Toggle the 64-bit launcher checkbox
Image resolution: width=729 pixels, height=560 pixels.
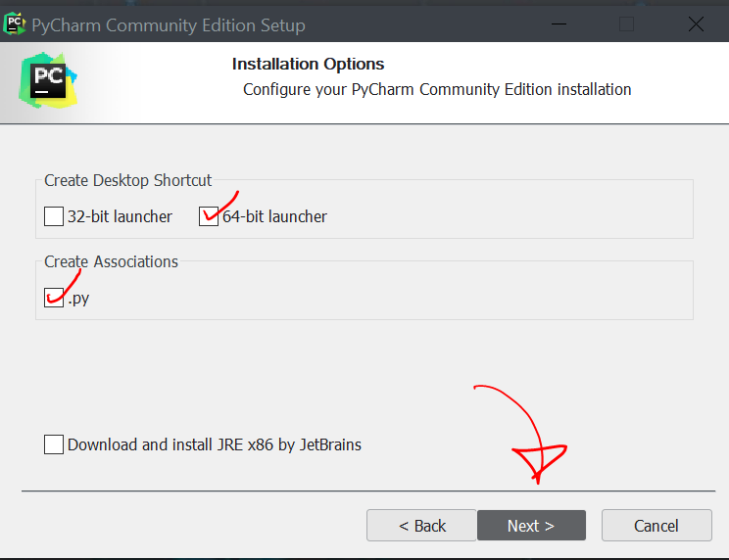click(x=209, y=216)
